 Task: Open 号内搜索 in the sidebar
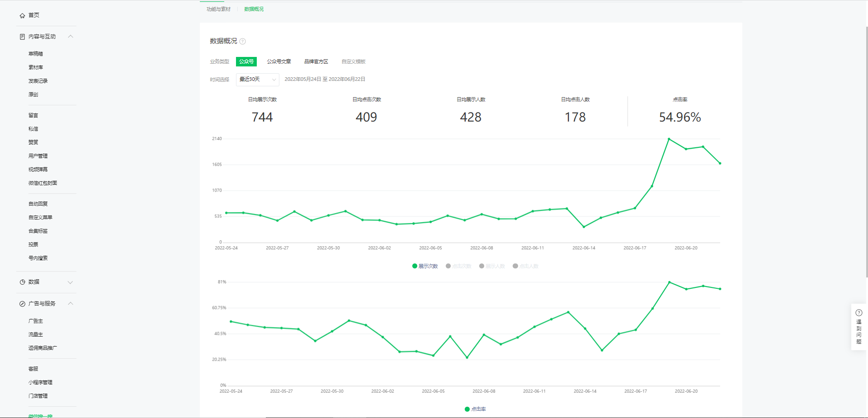click(x=38, y=258)
